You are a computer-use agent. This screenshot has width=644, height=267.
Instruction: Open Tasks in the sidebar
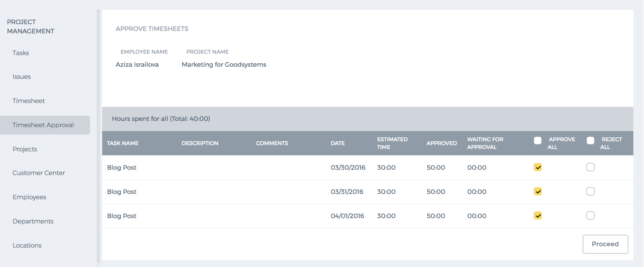[x=21, y=53]
